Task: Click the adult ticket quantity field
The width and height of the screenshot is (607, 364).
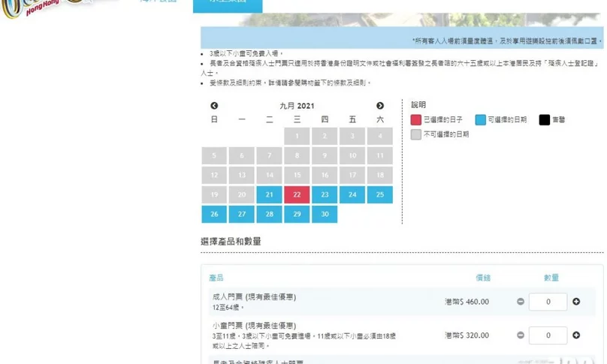Action: (548, 302)
